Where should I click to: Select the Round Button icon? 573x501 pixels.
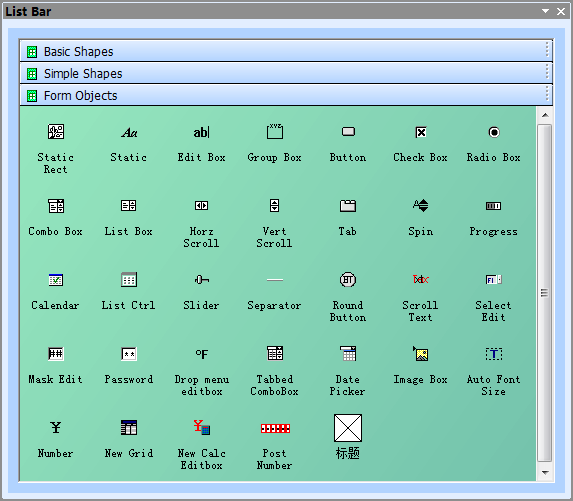(x=348, y=280)
